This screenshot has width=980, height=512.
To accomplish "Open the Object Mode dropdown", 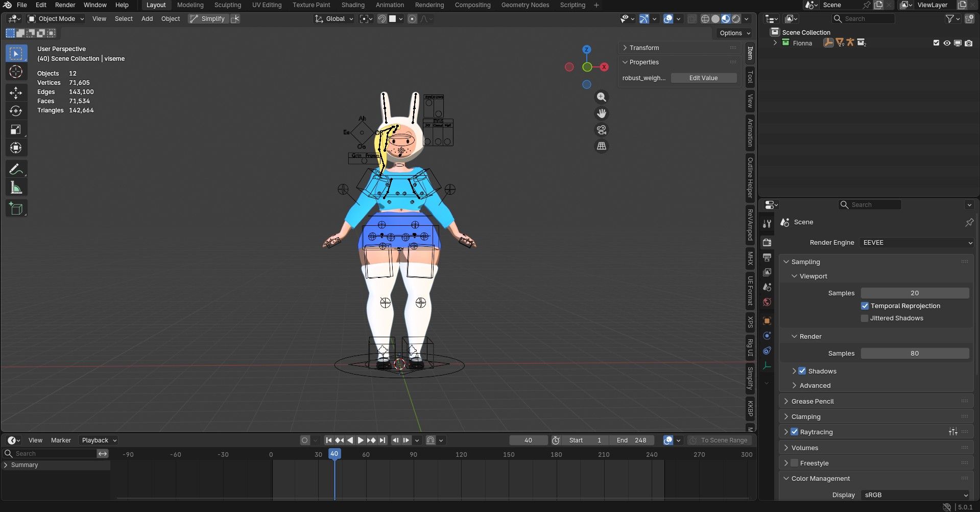I will [56, 19].
